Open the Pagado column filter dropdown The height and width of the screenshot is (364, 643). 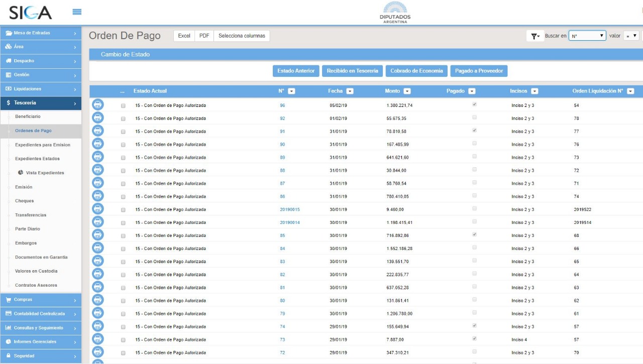click(472, 91)
